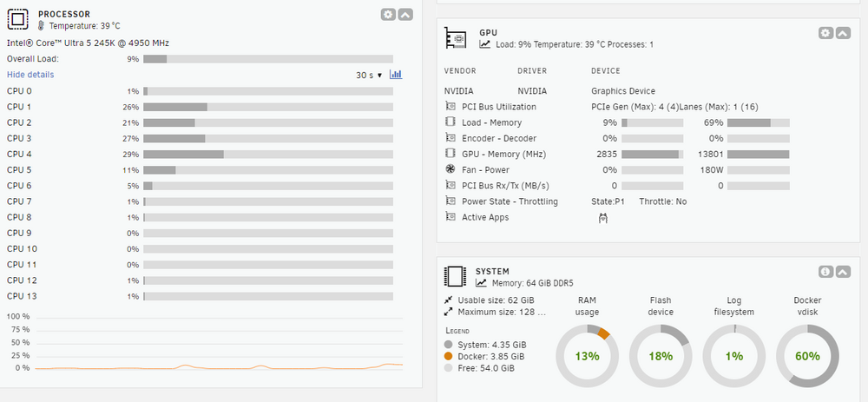
Task: Click the Processor thermometer temperature icon
Action: [41, 25]
